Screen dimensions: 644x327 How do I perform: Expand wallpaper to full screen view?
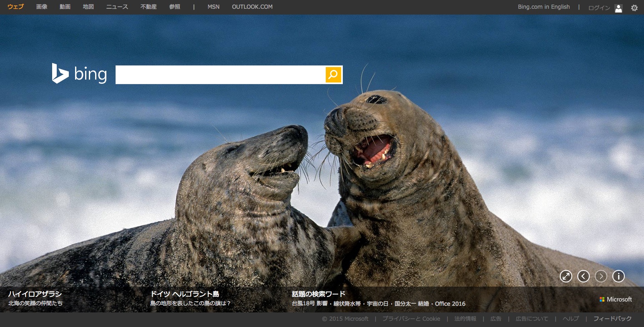click(566, 276)
